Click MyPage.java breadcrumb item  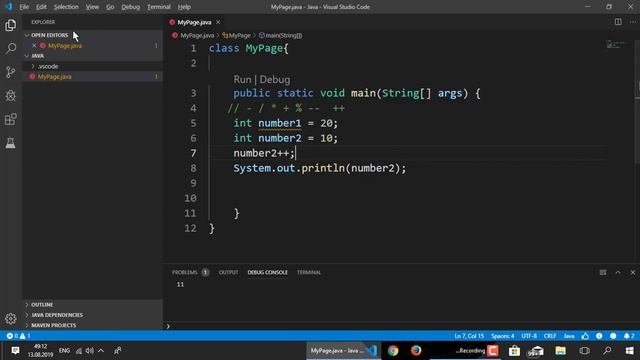tap(193, 36)
